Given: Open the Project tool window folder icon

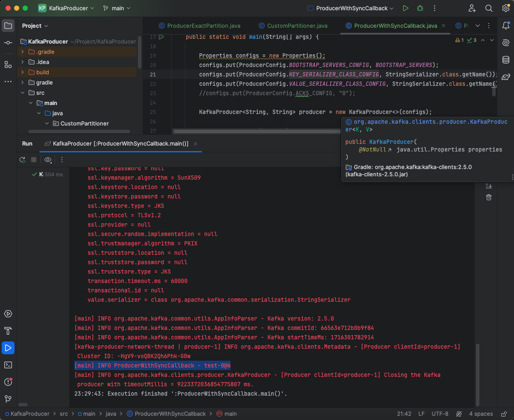Looking at the screenshot, I should pos(8,26).
